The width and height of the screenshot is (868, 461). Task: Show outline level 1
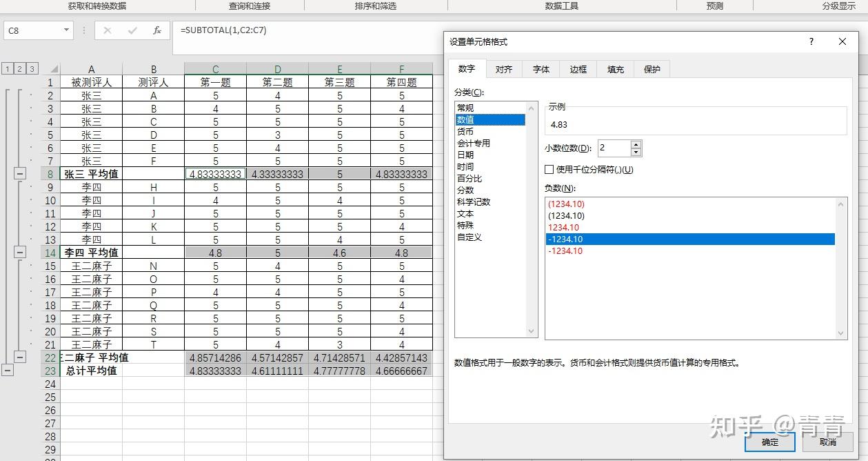point(8,68)
